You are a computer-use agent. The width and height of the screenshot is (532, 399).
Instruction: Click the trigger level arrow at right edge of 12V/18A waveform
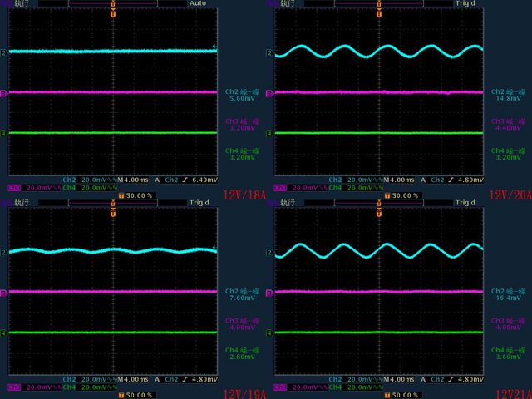pyautogui.click(x=215, y=47)
